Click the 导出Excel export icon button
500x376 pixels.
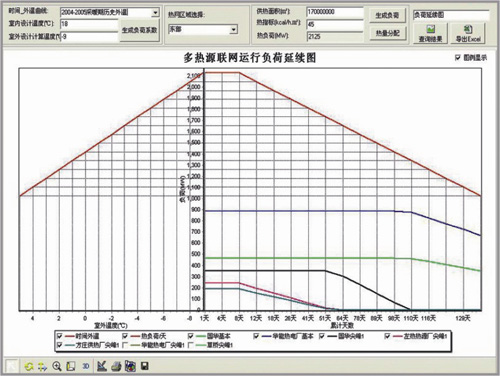[x=468, y=33]
